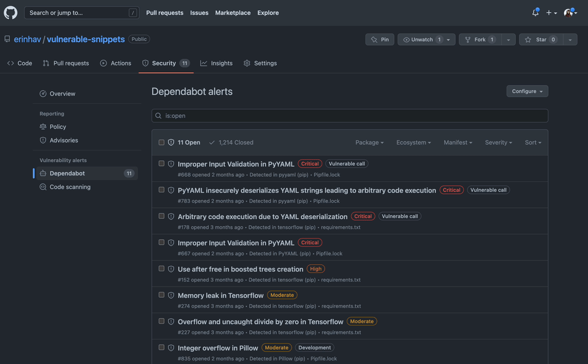
Task: Expand the Package filter dropdown
Action: (369, 143)
